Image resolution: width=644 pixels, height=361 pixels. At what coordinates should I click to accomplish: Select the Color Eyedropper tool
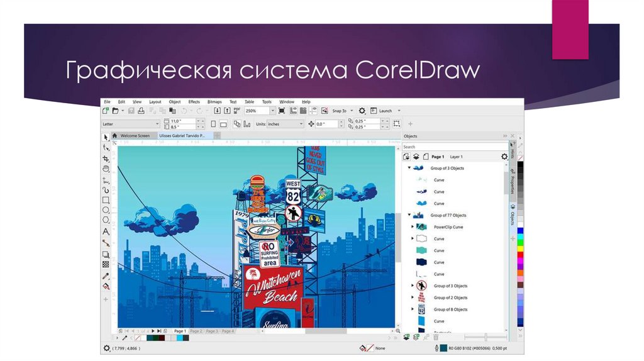106,275
